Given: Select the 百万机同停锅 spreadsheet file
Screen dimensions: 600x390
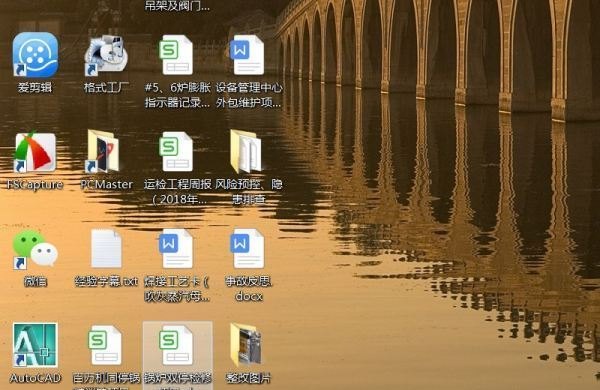Looking at the screenshot, I should click(106, 346).
